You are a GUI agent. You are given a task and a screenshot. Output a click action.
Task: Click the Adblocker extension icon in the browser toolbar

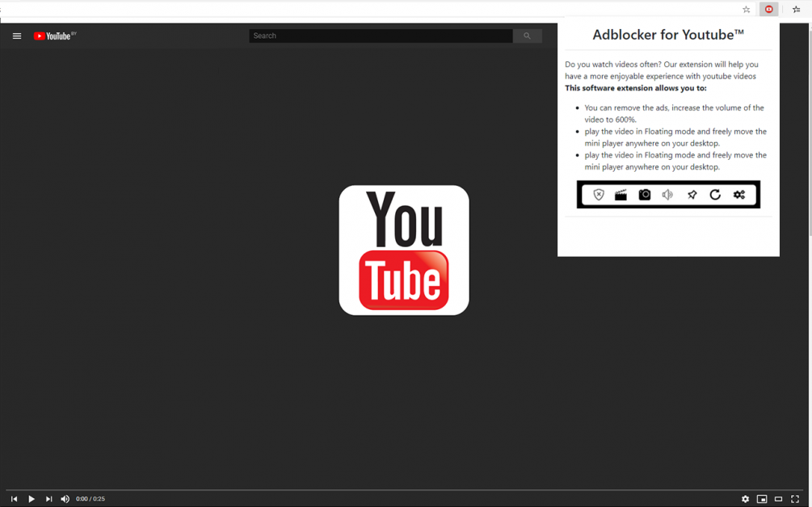[x=768, y=9]
